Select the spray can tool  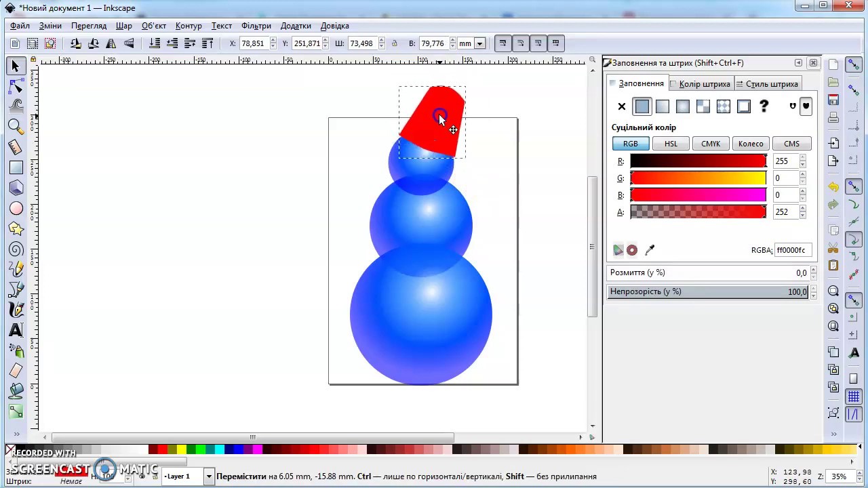point(16,350)
